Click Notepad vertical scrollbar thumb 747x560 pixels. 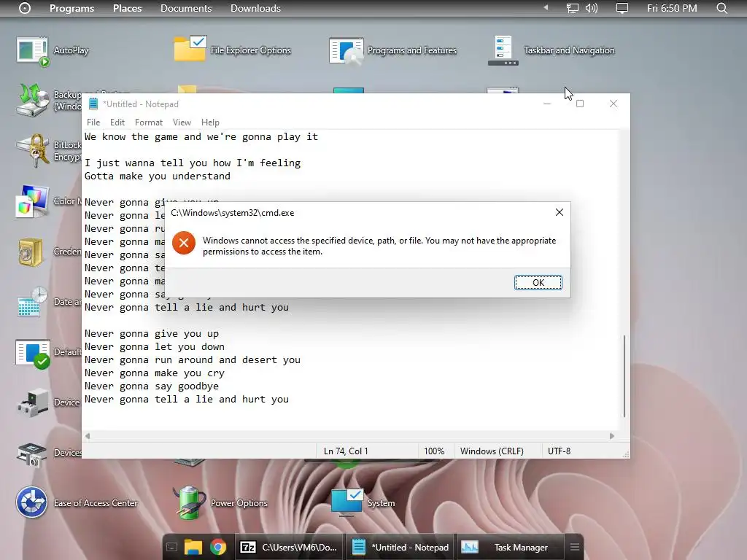pyautogui.click(x=624, y=376)
